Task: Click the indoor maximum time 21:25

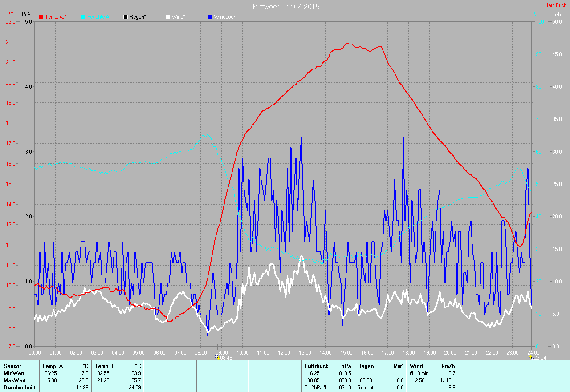Action: pyautogui.click(x=103, y=380)
